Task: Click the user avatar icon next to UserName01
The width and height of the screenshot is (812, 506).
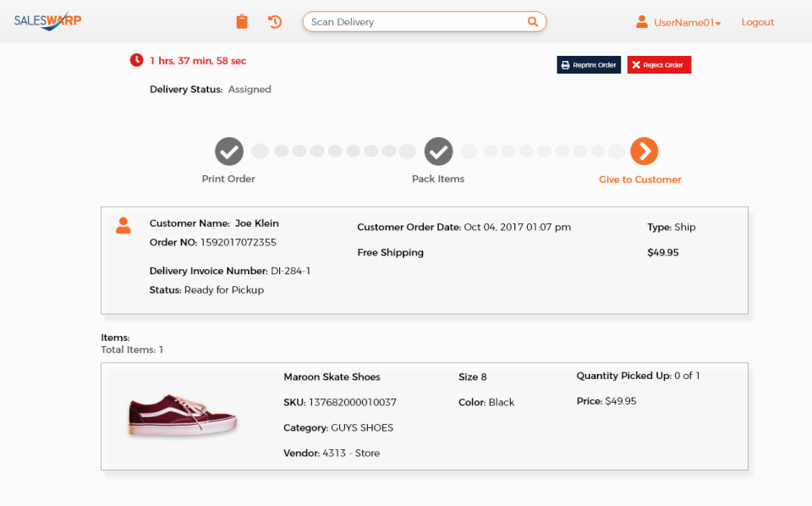Action: click(x=641, y=22)
